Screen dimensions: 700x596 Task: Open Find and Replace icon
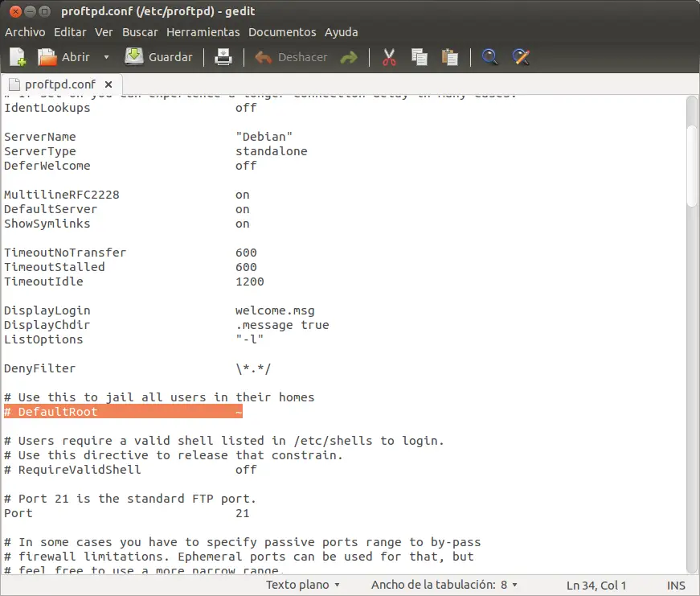click(521, 57)
